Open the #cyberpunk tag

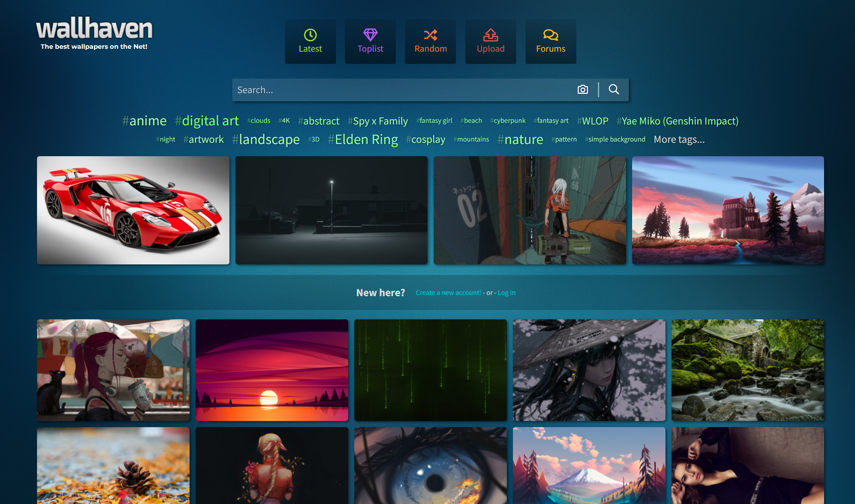pyautogui.click(x=508, y=121)
